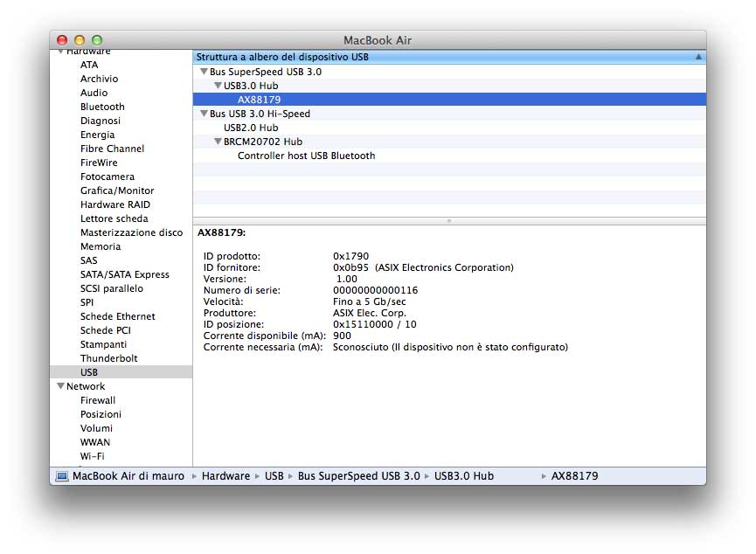Image resolution: width=756 pixels, height=554 pixels.
Task: Collapse the Bus USB 3.0 Hi-Speed tree
Action: click(204, 114)
